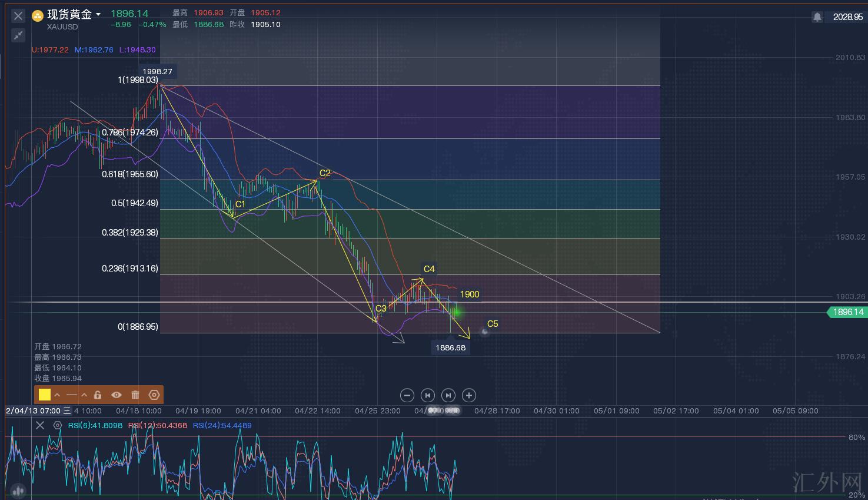Toggle drawing visibility with eye icon
The height and width of the screenshot is (500, 868).
click(117, 395)
